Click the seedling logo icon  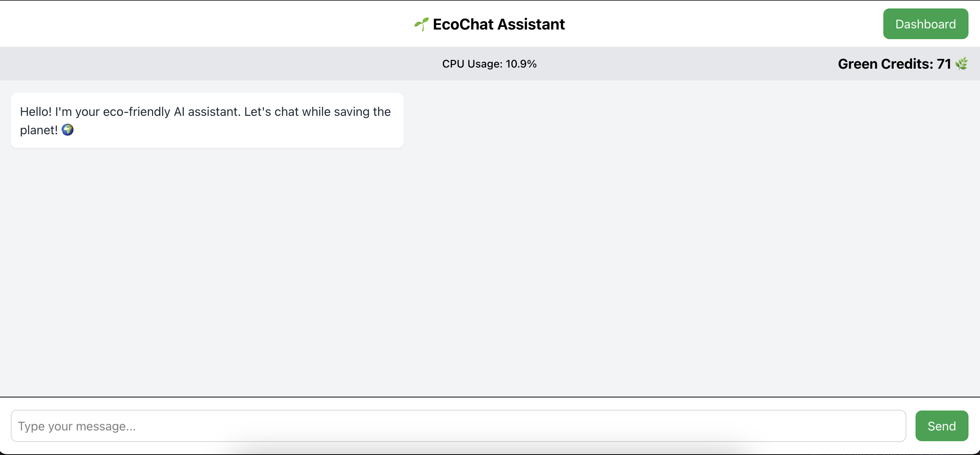coord(421,24)
